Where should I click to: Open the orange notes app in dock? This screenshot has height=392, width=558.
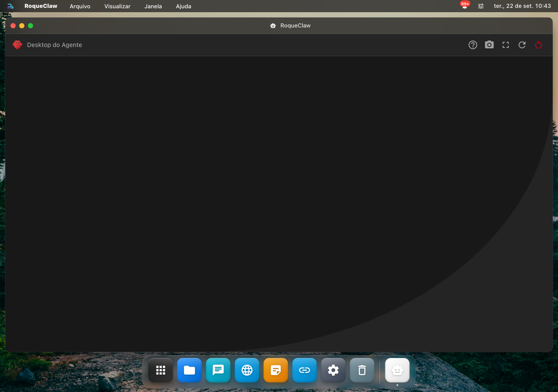[x=276, y=370]
